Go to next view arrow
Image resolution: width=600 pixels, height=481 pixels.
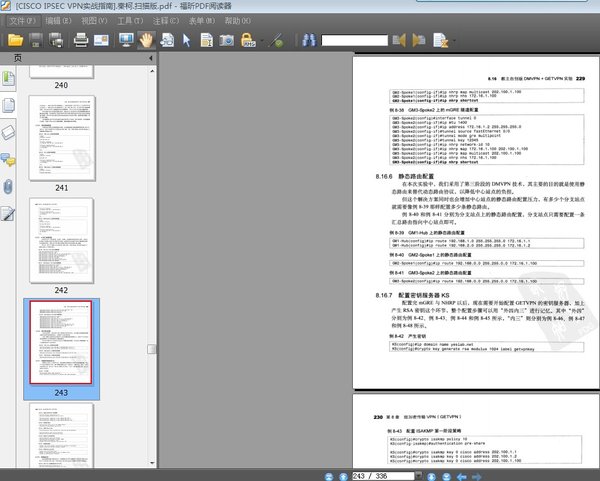tap(477, 476)
